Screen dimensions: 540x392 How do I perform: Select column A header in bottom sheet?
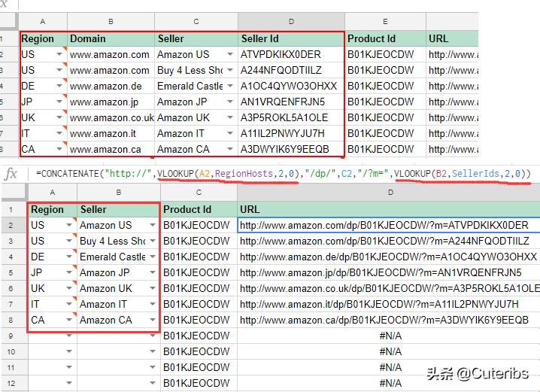click(53, 192)
